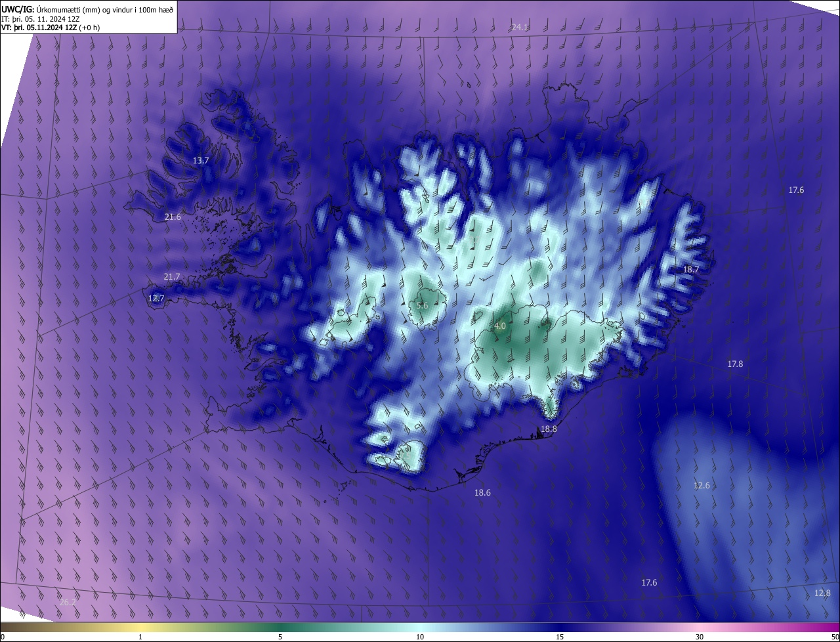840x642 pixels.
Task: Select the "IT: þri. 05. 11. 2024 12Z" line
Action: (x=41, y=19)
